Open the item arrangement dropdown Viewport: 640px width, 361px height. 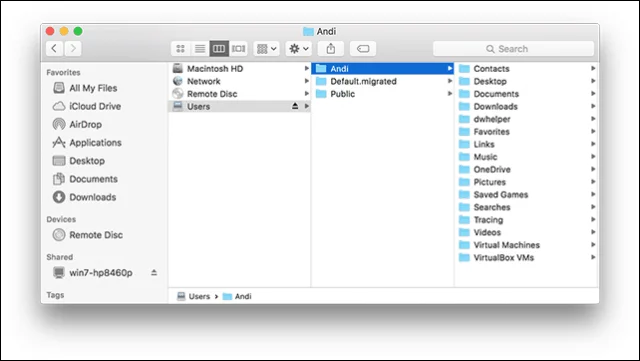click(267, 49)
